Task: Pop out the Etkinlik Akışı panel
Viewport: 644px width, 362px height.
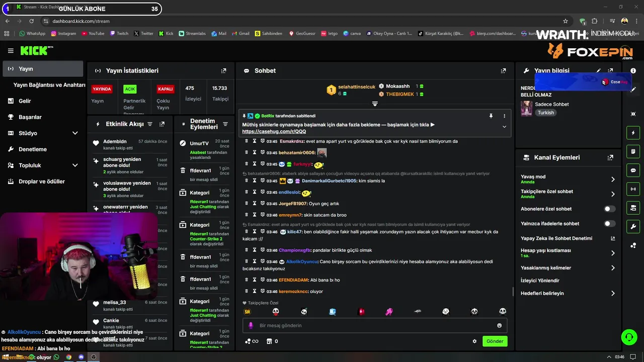Action: (162, 124)
